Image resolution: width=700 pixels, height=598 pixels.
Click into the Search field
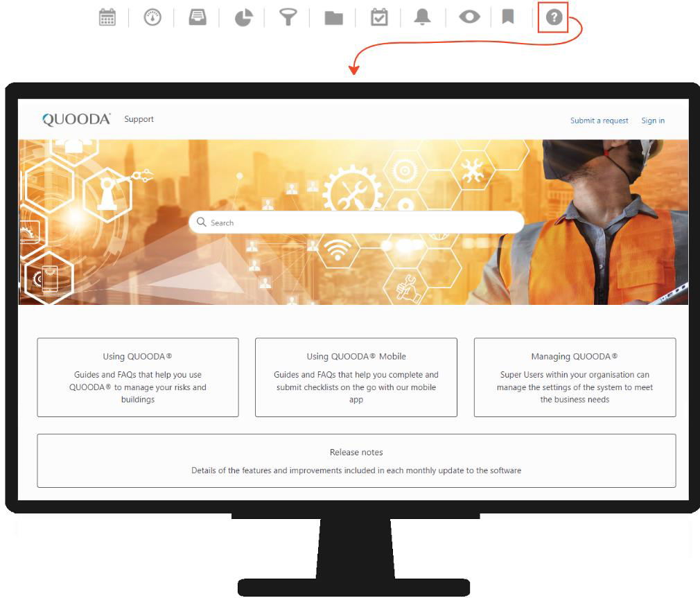pyautogui.click(x=356, y=222)
